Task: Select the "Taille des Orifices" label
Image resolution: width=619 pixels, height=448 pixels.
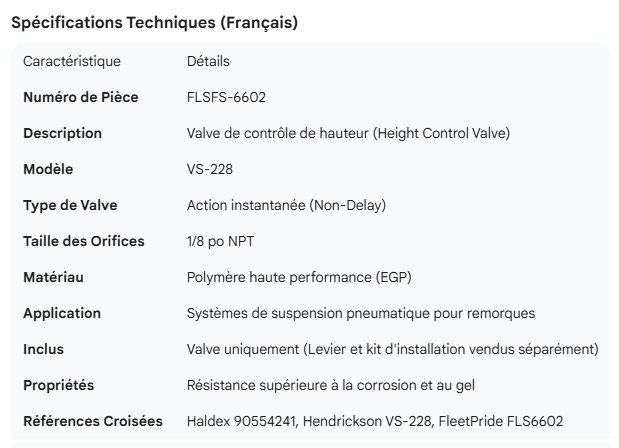Action: pyautogui.click(x=84, y=241)
